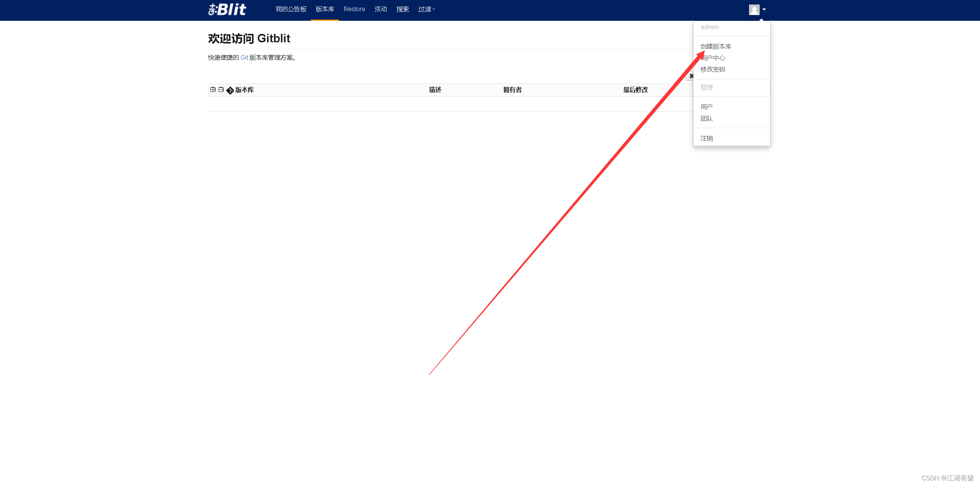Select the 版本库 nav tab
This screenshot has height=485, width=980.
(325, 9)
